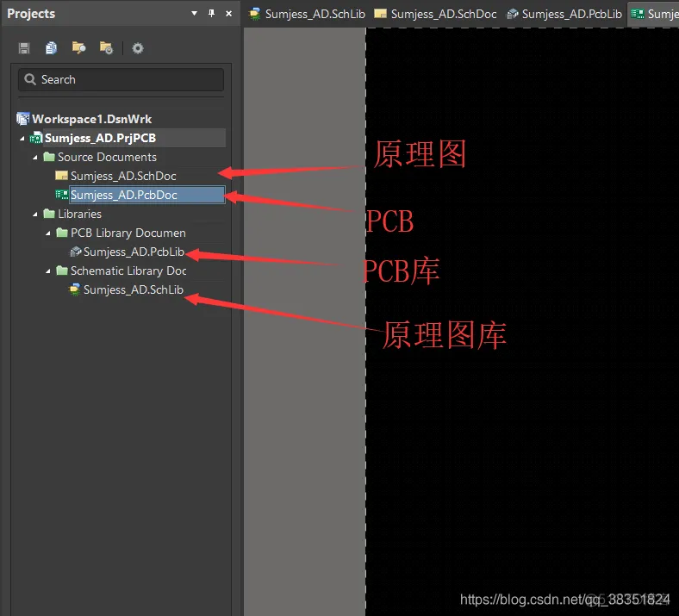Viewport: 679px width, 616px height.
Task: Click the Workspace1.DsnWrk workspace icon
Action: (23, 119)
